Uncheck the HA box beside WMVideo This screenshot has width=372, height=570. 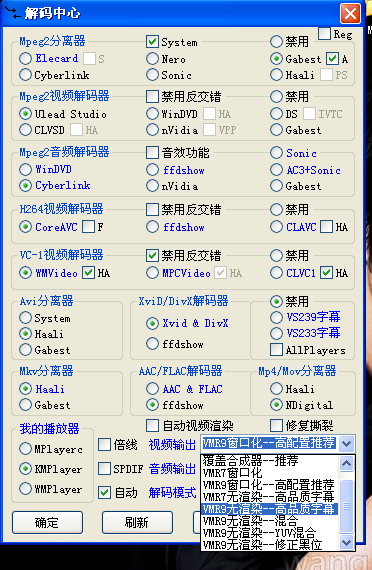click(x=88, y=273)
